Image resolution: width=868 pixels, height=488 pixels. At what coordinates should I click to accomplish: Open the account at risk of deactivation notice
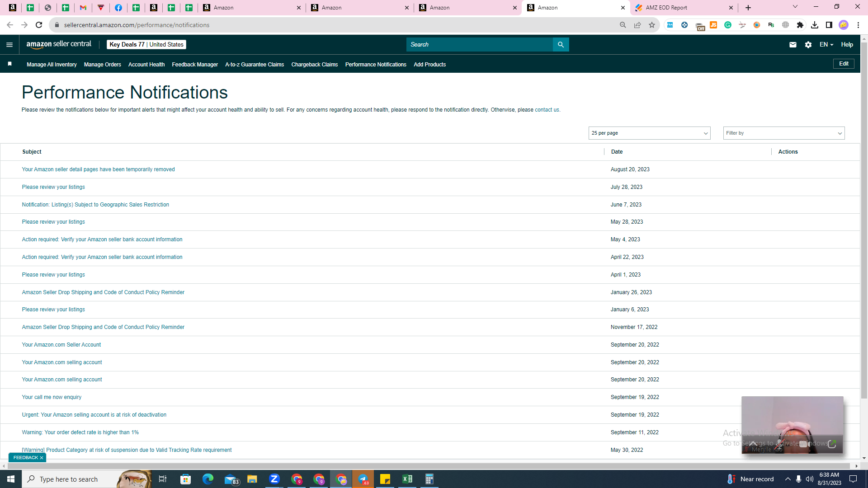tap(94, 415)
